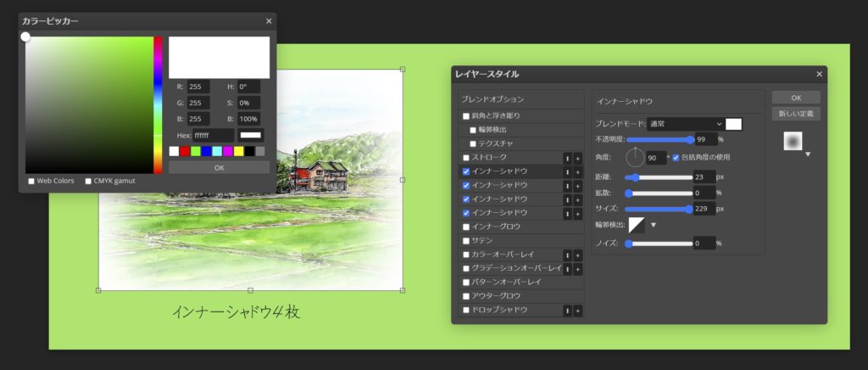Click the Hex color input field
The height and width of the screenshot is (370, 868).
[x=213, y=136]
